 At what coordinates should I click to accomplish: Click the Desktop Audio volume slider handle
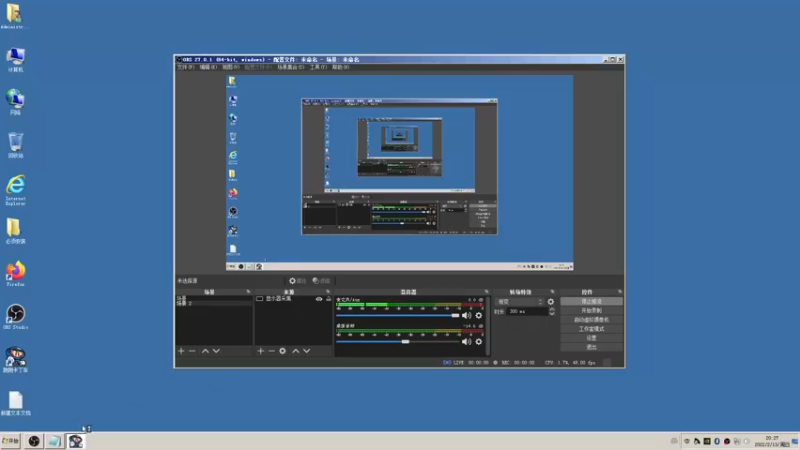(x=405, y=341)
